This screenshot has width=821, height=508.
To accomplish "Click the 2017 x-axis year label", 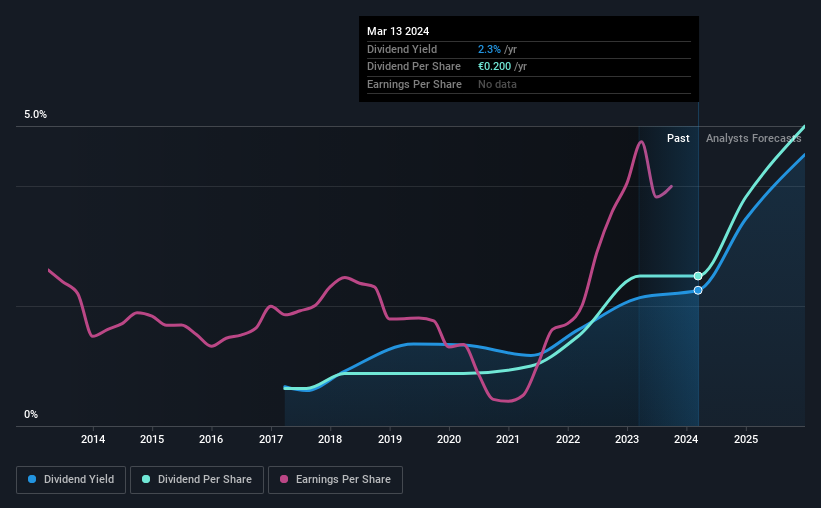I will [x=271, y=439].
